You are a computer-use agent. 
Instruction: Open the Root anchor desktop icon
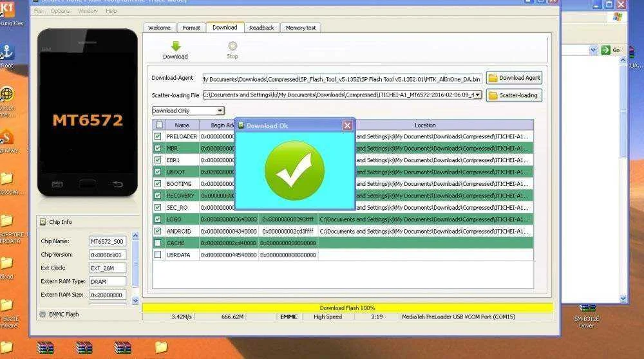7,56
